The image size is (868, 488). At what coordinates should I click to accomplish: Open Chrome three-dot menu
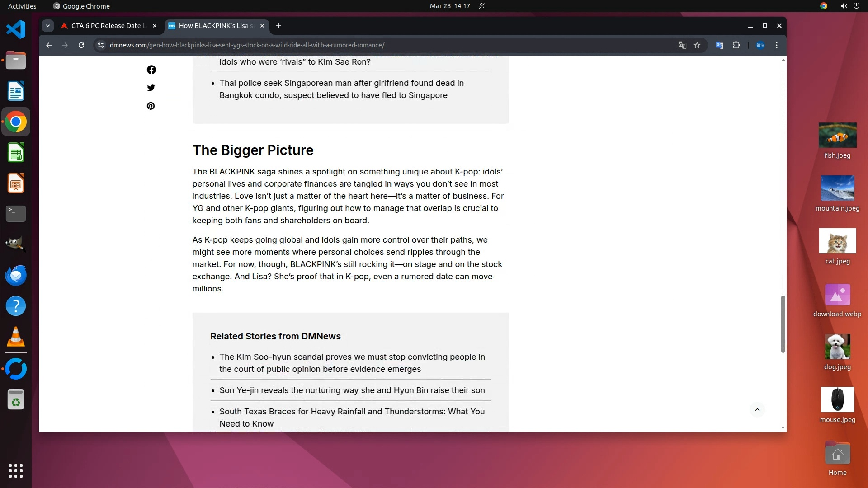777,45
